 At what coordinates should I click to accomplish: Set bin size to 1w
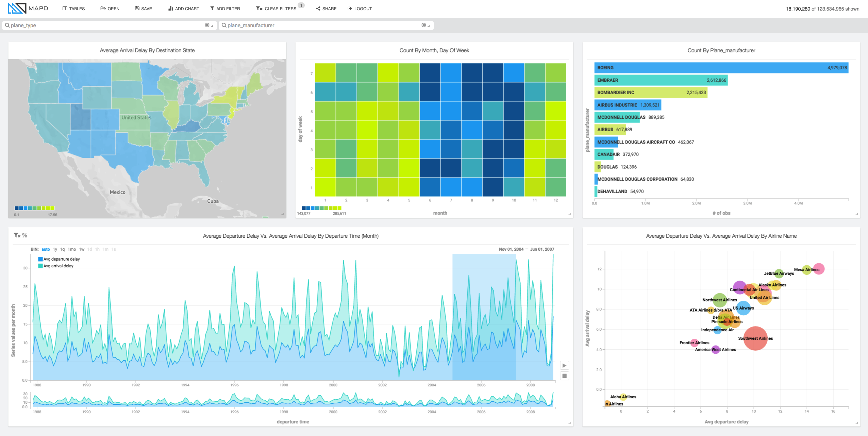(x=82, y=249)
